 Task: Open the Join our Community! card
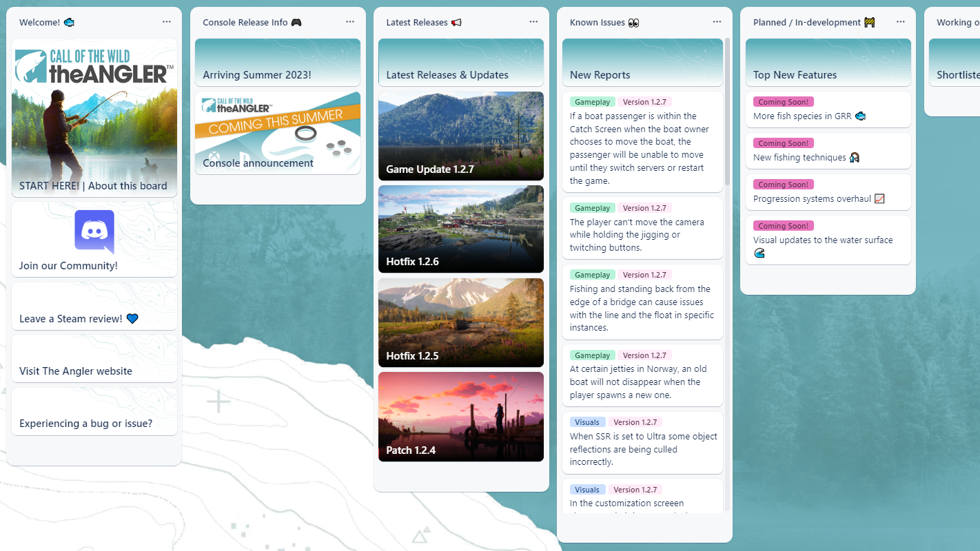[94, 239]
